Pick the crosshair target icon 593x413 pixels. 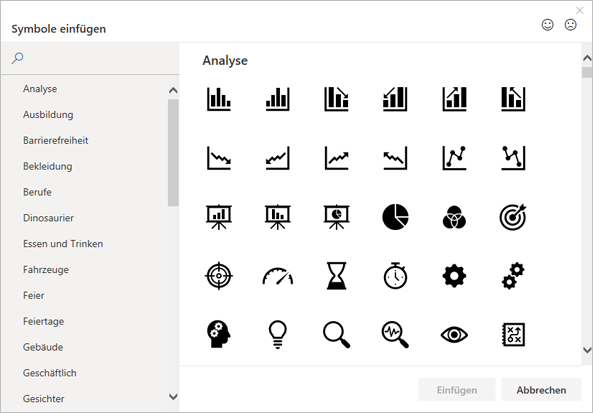pyautogui.click(x=219, y=276)
